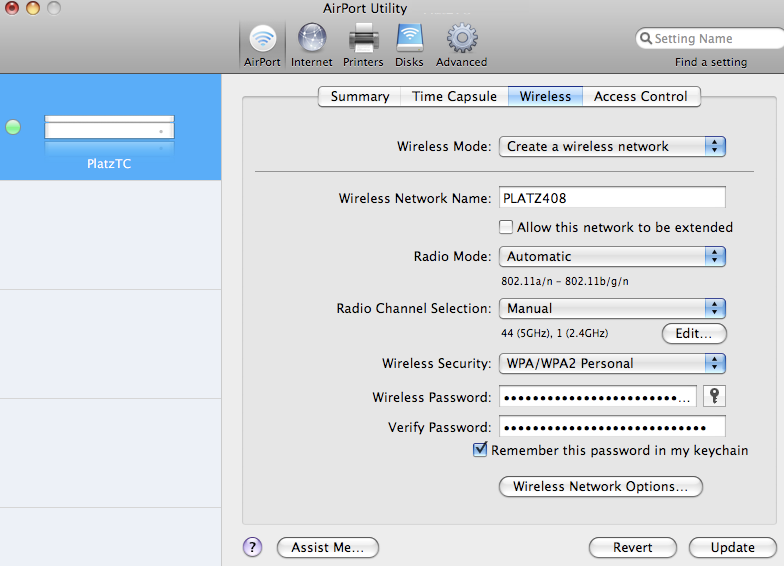This screenshot has width=784, height=566.
Task: Click the green status light for PlatzTC
Action: point(13,127)
